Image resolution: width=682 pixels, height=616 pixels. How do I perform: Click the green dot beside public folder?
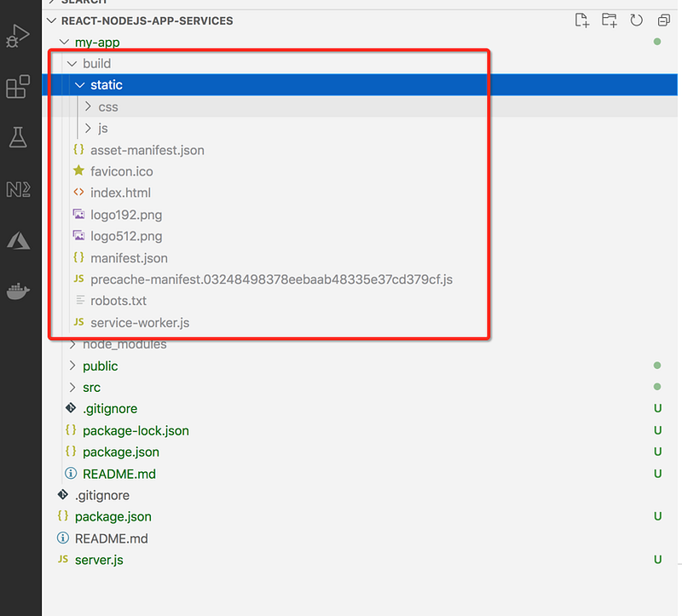pyautogui.click(x=657, y=366)
